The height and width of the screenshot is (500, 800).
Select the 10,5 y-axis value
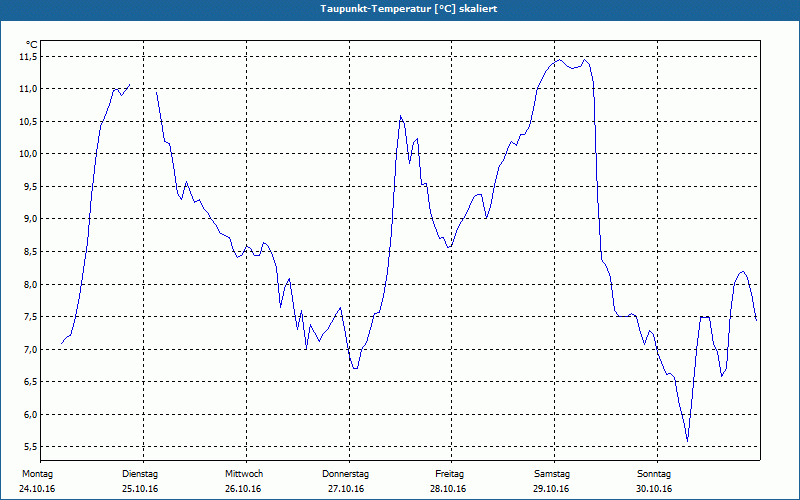point(28,121)
